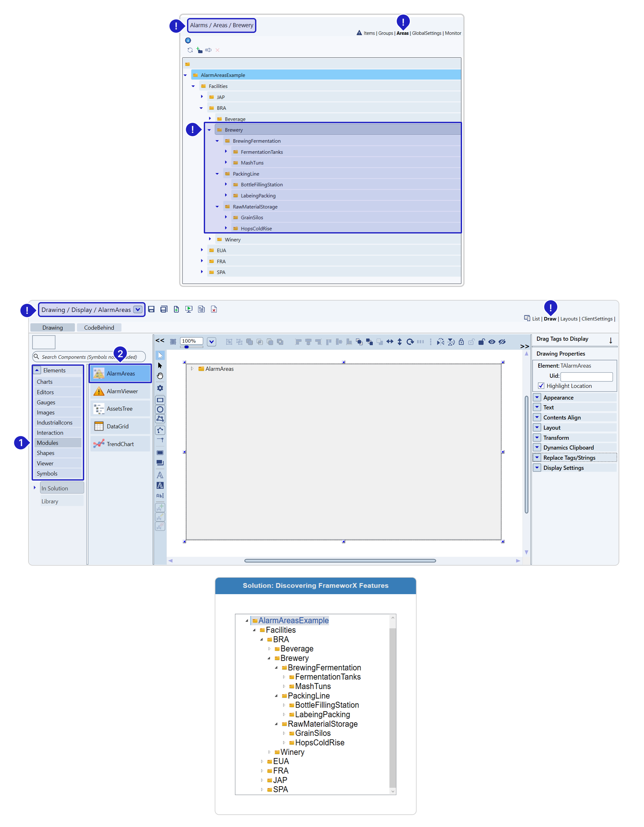Viewport: 644px width, 827px height.
Task: Expand the Appearance properties section
Action: (x=537, y=398)
